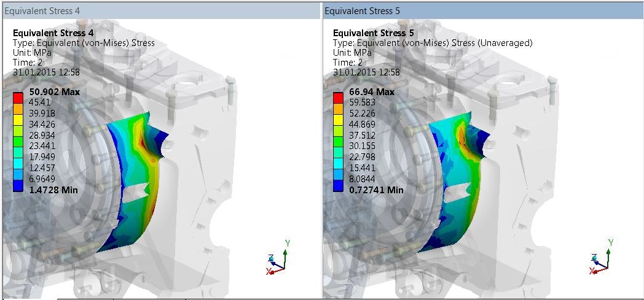The image size is (644, 300).
Task: Click the yellow legend swatch beside 52.226
Action: point(339,120)
